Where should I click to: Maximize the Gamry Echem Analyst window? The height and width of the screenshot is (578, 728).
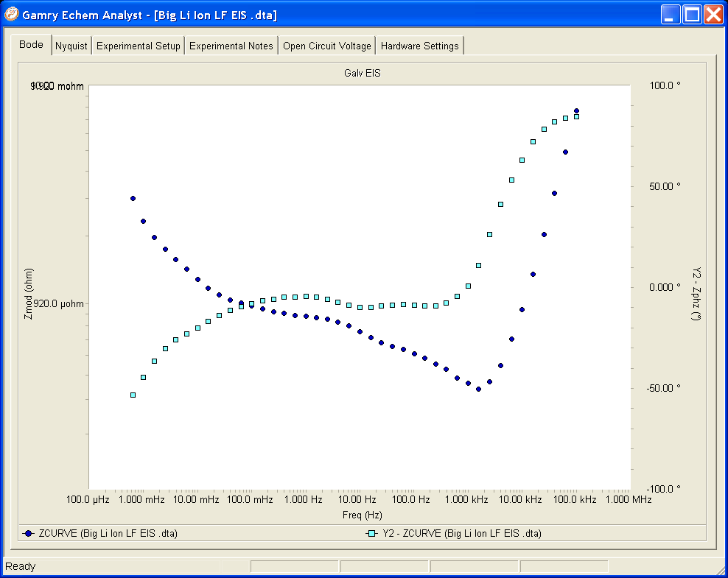692,15
